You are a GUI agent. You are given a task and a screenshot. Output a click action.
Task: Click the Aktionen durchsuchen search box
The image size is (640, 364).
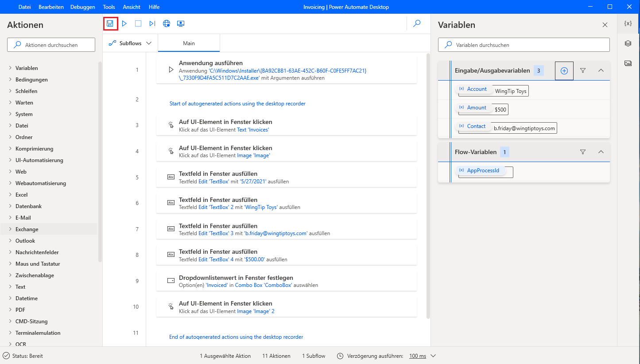click(51, 45)
